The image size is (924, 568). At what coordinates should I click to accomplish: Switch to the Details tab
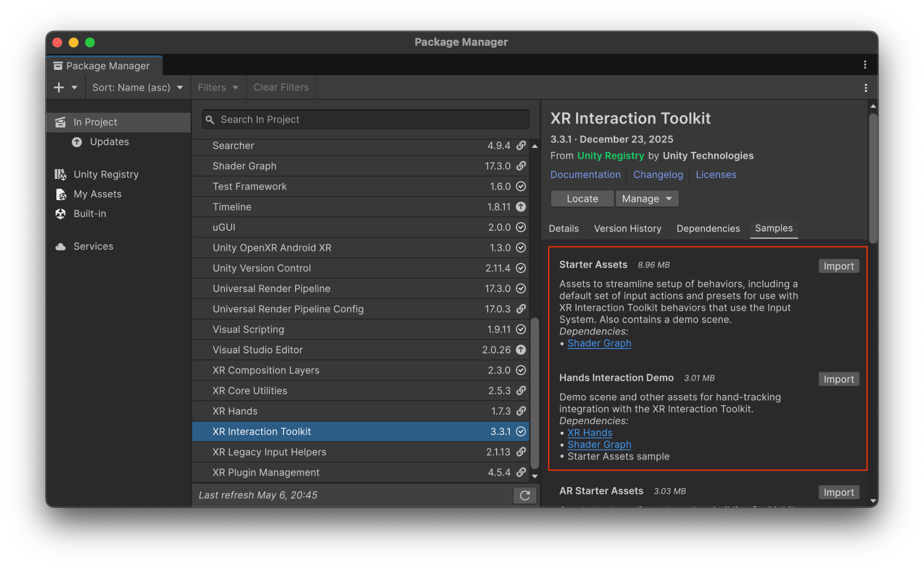pos(564,229)
